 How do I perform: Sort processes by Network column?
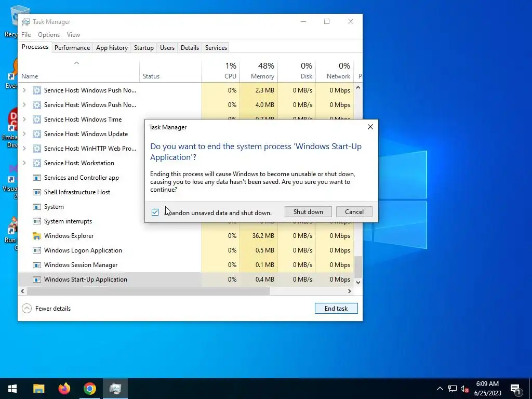pos(335,71)
